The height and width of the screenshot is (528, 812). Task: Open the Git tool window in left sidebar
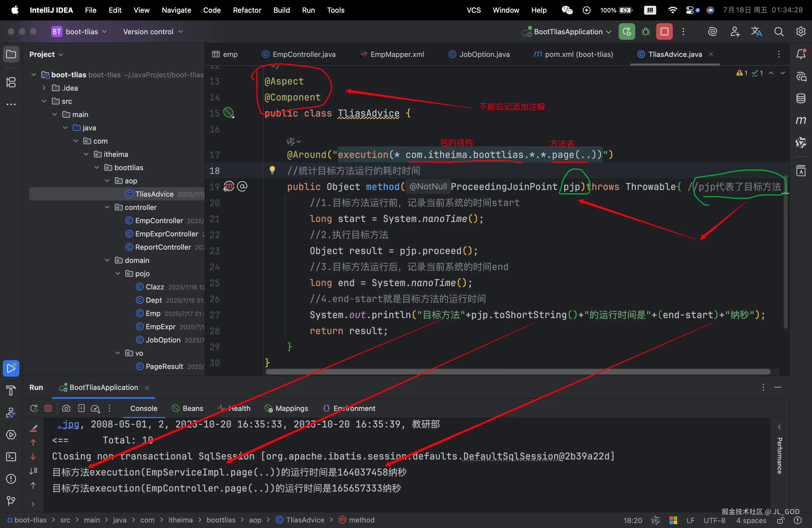[x=11, y=500]
